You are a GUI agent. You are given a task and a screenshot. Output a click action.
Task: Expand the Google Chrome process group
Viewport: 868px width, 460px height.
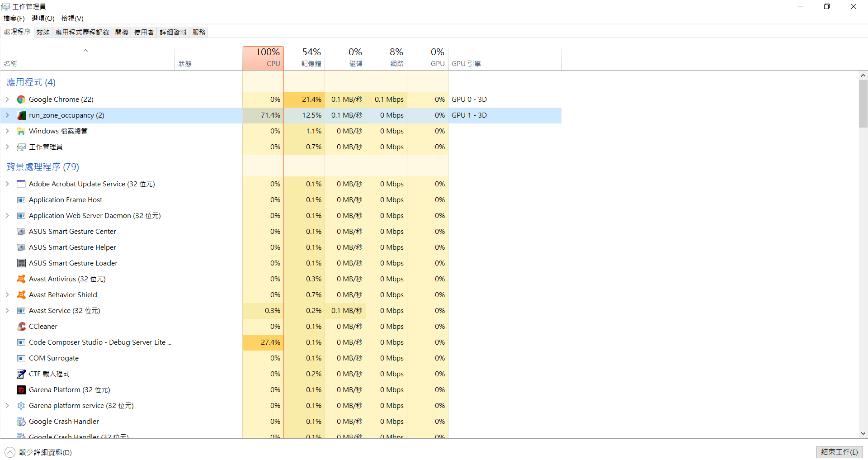[x=7, y=100]
